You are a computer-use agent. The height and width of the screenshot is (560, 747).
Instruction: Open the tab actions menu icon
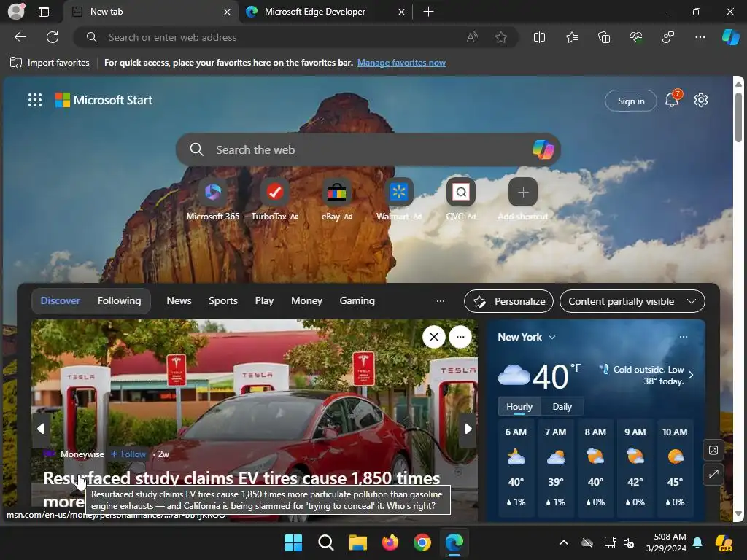44,12
